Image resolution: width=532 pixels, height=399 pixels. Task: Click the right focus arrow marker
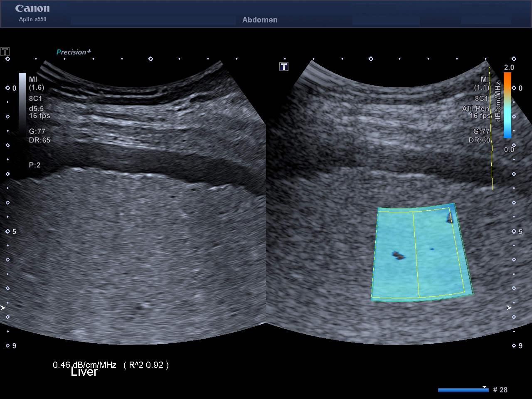click(x=509, y=308)
